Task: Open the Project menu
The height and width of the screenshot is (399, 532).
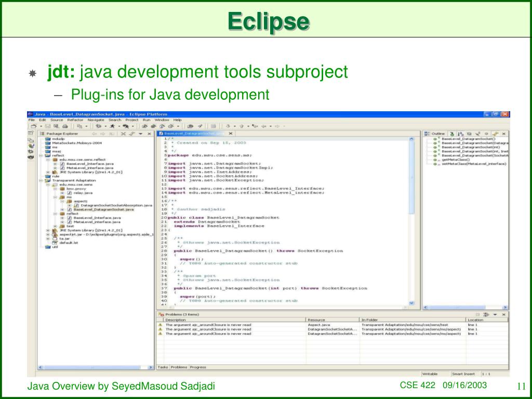Action: pyautogui.click(x=132, y=120)
